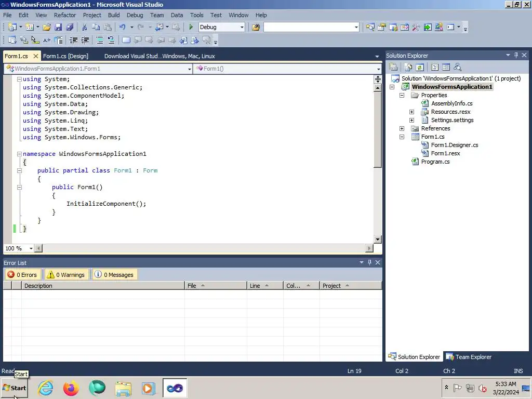532x399 pixels.
Task: Click the New Project toolbar icon
Action: pyautogui.click(x=12, y=27)
